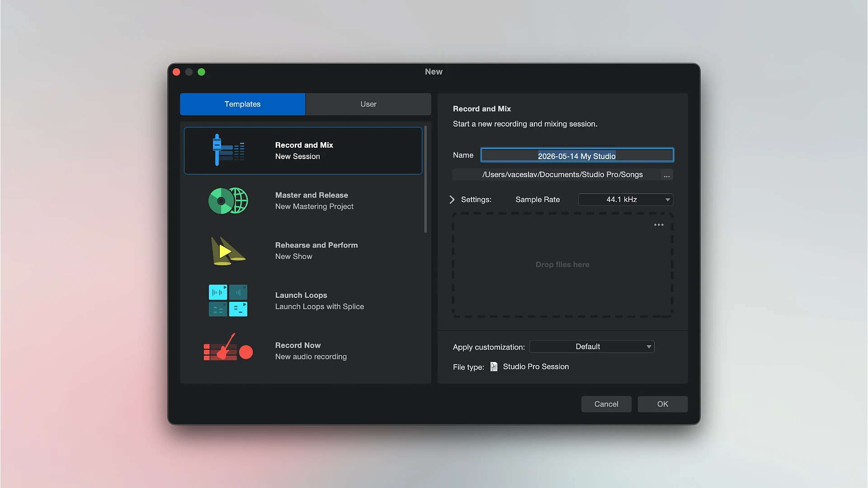Viewport: 868px width, 488px height.
Task: Switch to the Templates tab
Action: (x=243, y=104)
